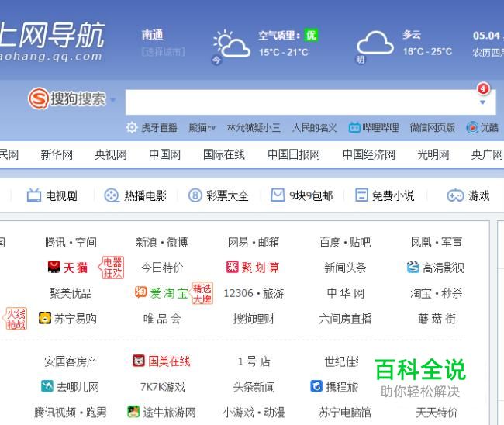
Task: Click the Sogou search logo icon
Action: click(x=39, y=98)
